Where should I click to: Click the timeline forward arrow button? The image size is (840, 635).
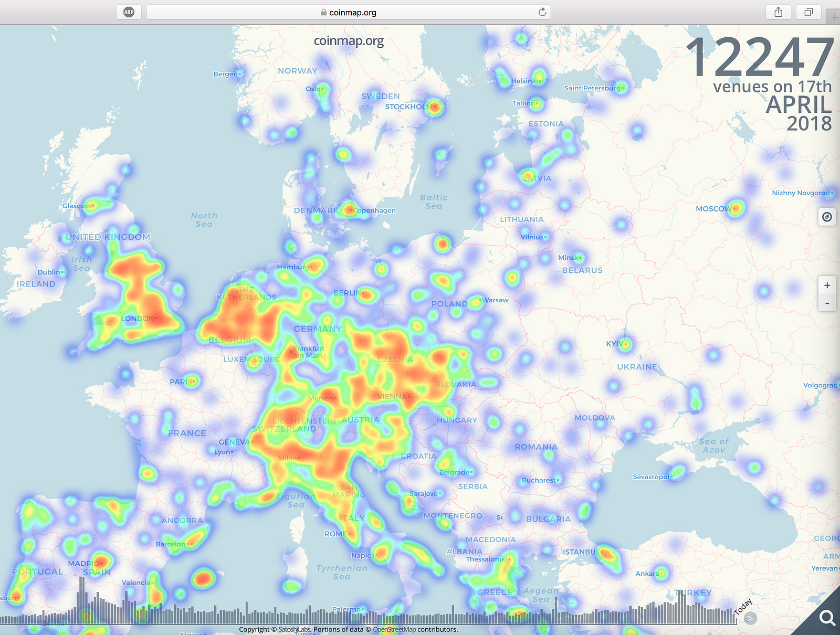(x=751, y=618)
